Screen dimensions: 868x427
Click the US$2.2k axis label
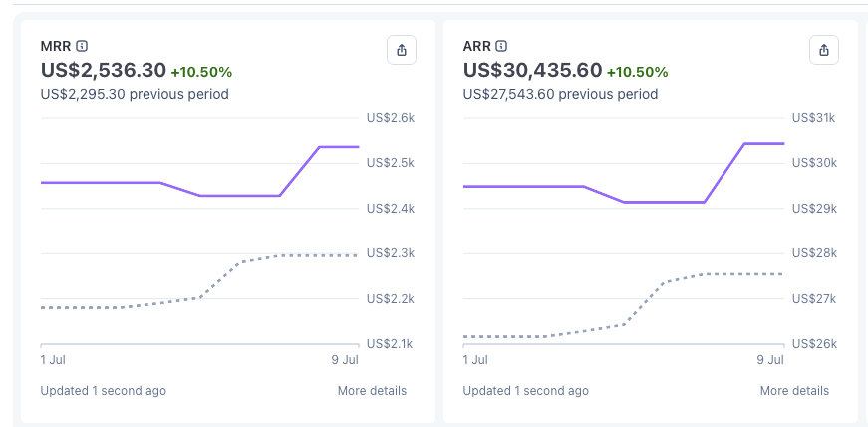click(390, 299)
